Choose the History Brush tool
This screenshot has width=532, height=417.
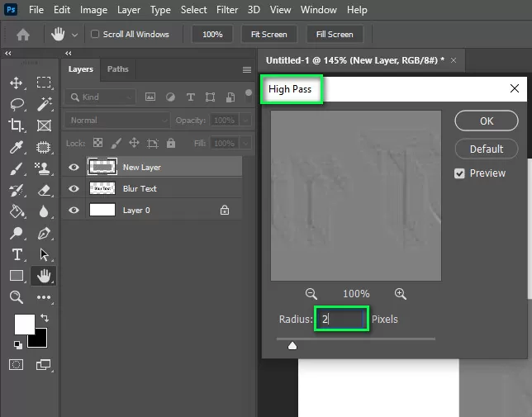pos(17,190)
